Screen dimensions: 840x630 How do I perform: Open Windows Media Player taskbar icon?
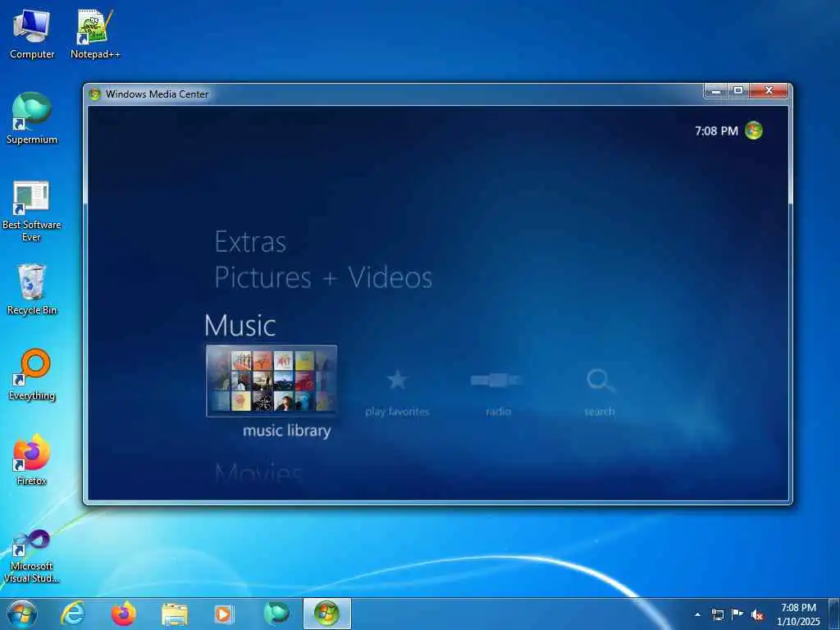(224, 614)
